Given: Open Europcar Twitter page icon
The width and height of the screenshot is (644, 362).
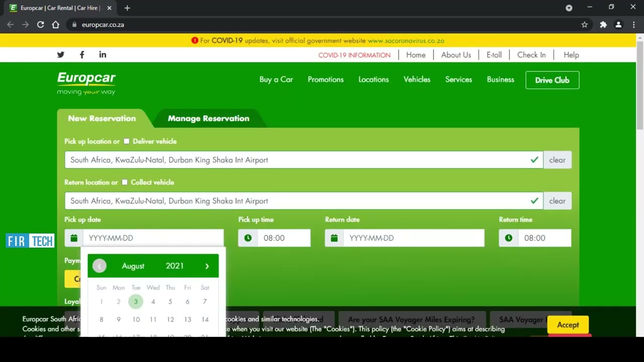Looking at the screenshot, I should tap(60, 55).
